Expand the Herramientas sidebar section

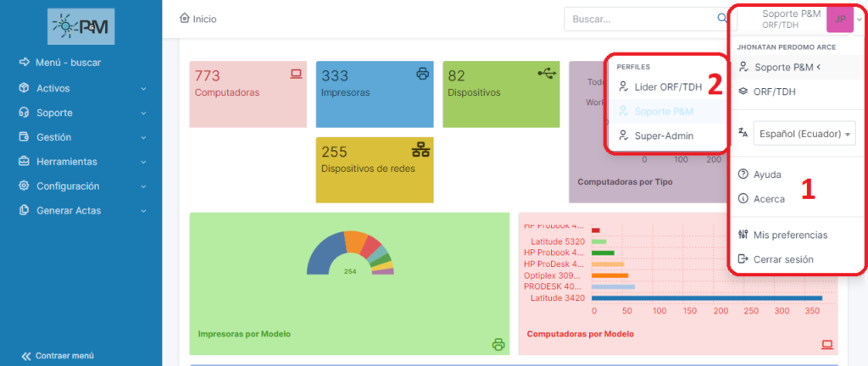tap(82, 162)
